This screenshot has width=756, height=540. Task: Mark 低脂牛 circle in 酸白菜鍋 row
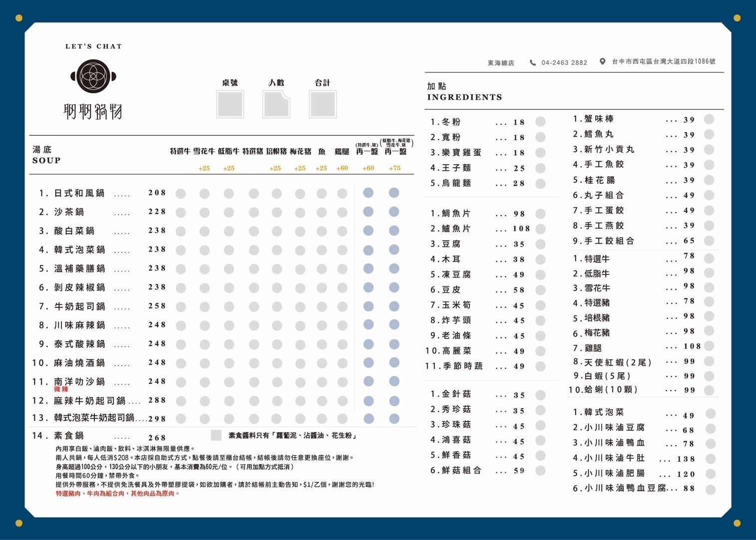229,231
